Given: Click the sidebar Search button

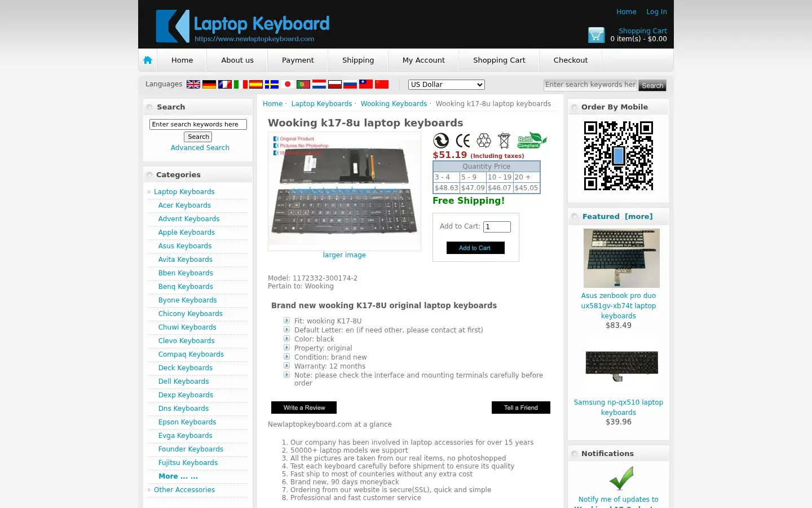Looking at the screenshot, I should (198, 137).
